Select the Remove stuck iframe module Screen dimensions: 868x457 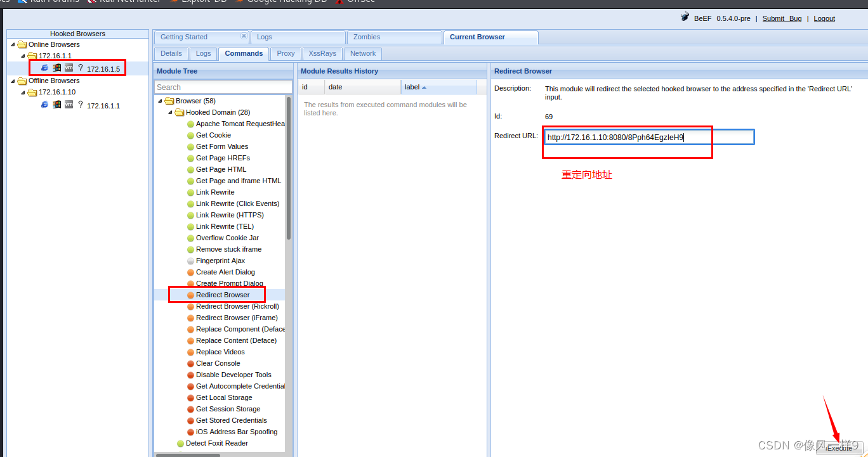point(228,249)
